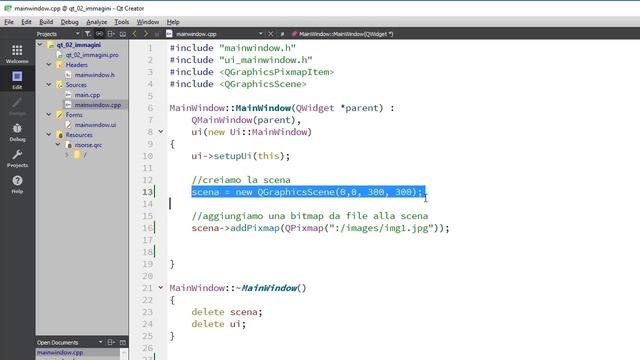Viewport: 640px width, 360px height.
Task: Click the filter tree icon in Projects panel
Action: [x=87, y=34]
